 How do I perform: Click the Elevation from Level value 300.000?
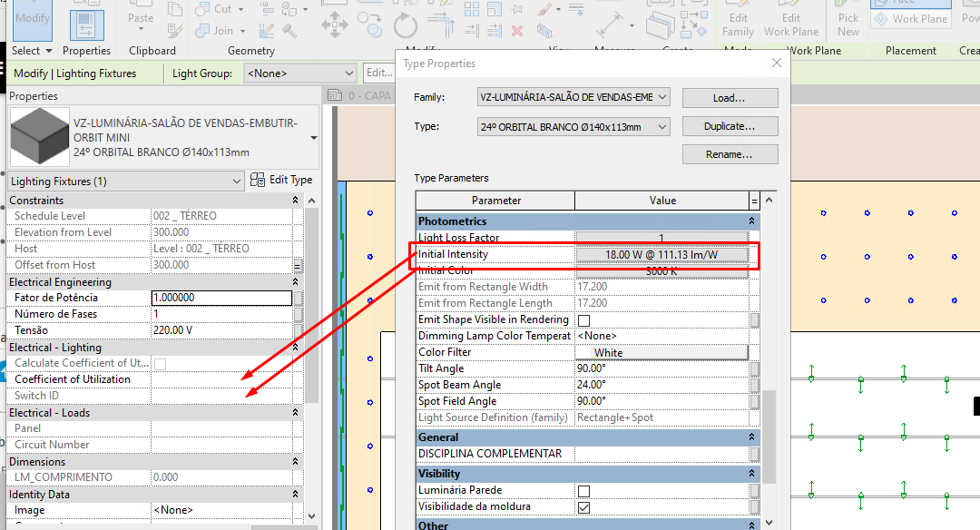222,232
